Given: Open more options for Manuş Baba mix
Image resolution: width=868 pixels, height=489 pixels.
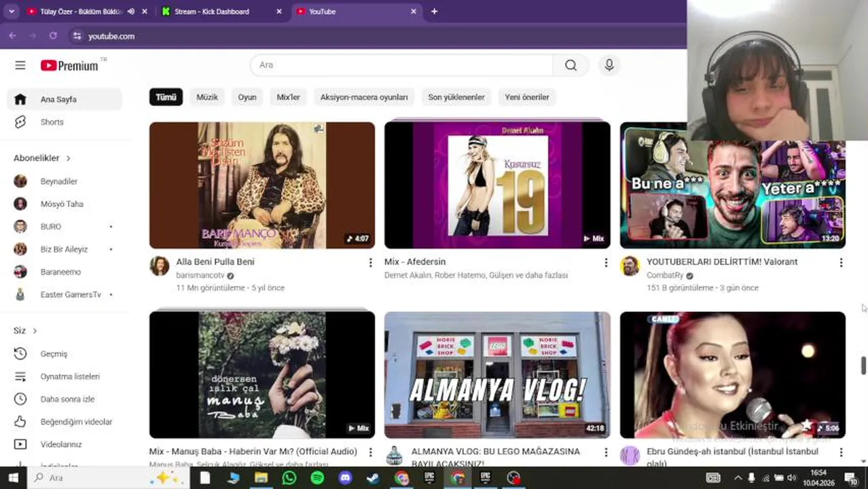Looking at the screenshot, I should (x=370, y=452).
